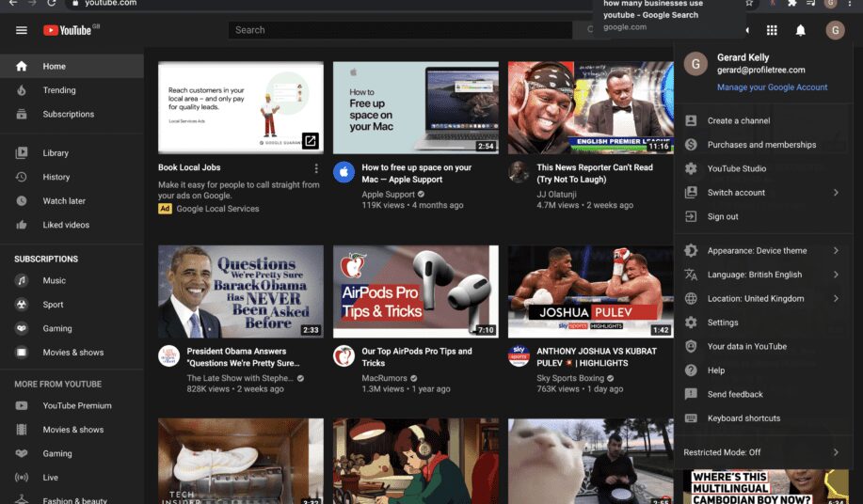
Task: Open YouTube Premium
Action: click(72, 405)
